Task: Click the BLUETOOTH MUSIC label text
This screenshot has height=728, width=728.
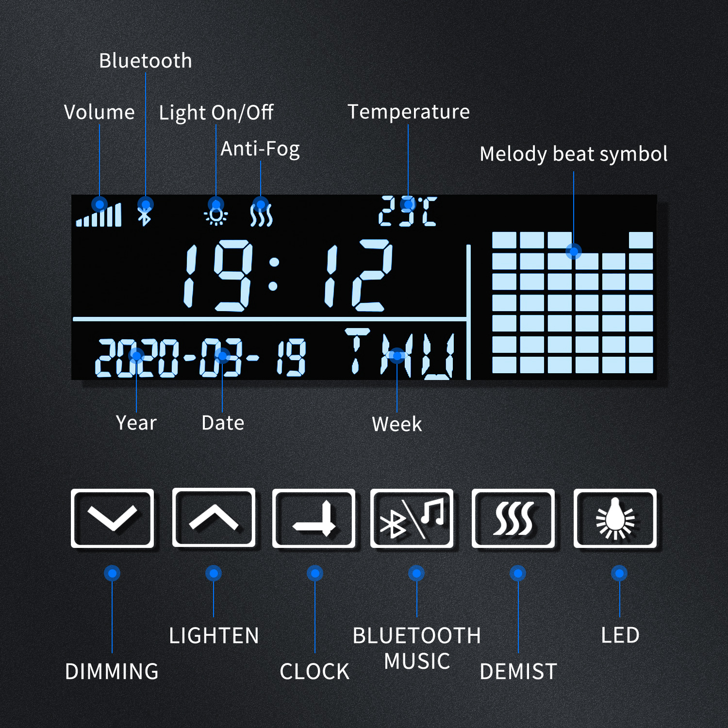Action: (x=416, y=648)
